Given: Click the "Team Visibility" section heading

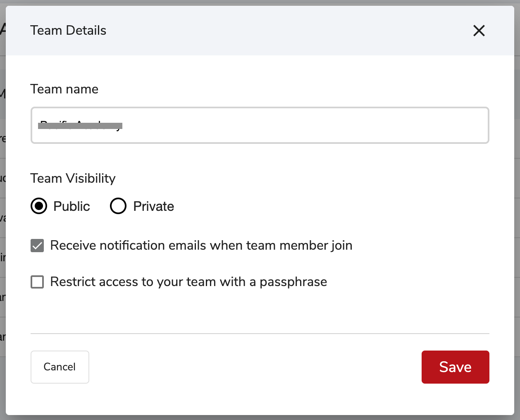Looking at the screenshot, I should tap(73, 179).
